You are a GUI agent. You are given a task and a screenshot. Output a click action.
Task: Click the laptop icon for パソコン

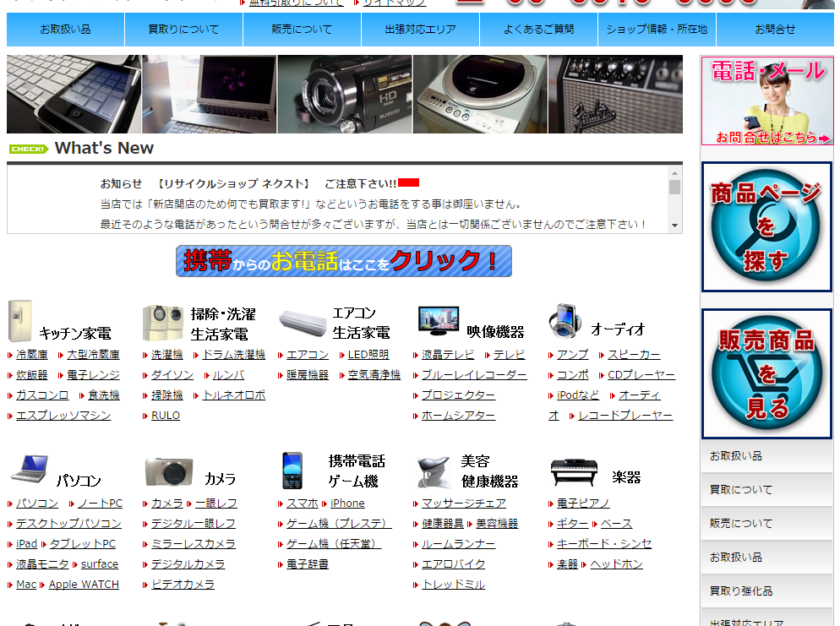(30, 469)
